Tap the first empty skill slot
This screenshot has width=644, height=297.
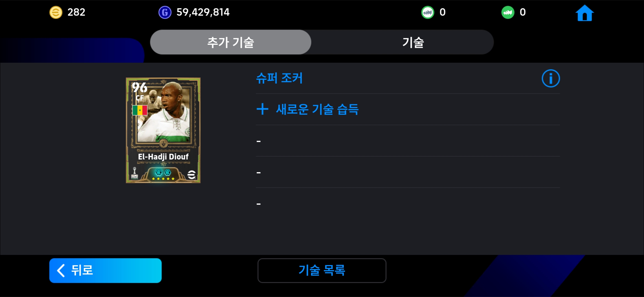(x=408, y=141)
